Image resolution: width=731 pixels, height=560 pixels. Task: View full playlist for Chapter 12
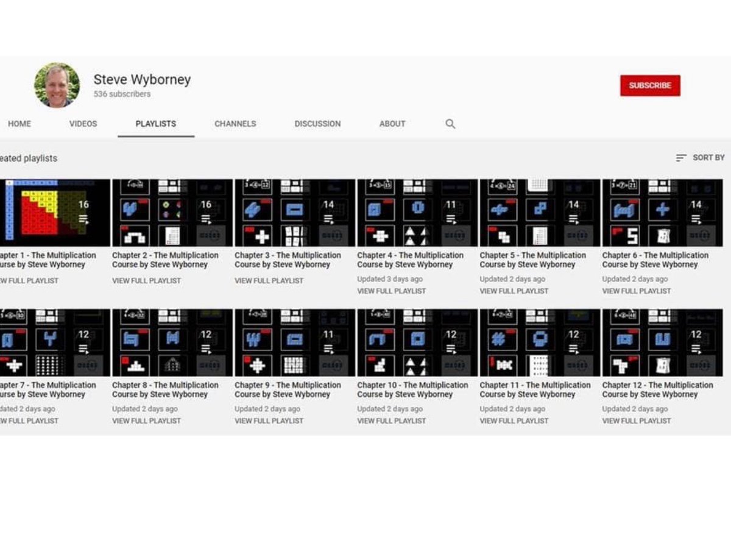(637, 421)
